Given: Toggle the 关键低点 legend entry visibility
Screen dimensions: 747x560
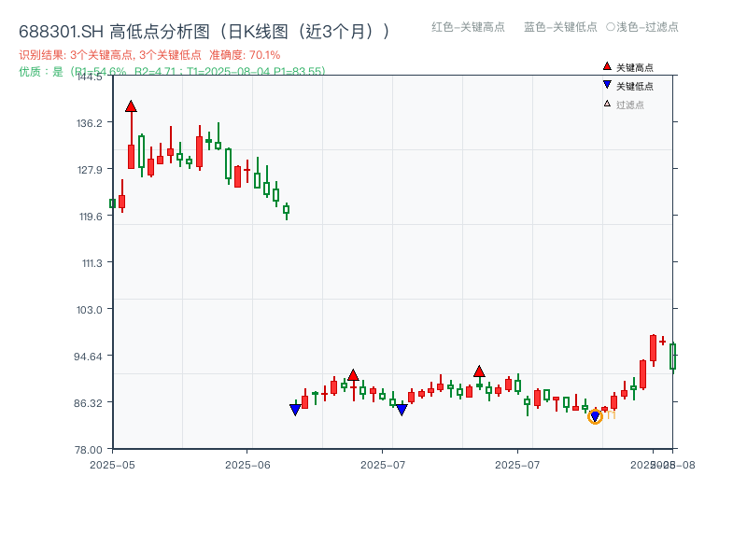Looking at the screenshot, I should point(635,84).
